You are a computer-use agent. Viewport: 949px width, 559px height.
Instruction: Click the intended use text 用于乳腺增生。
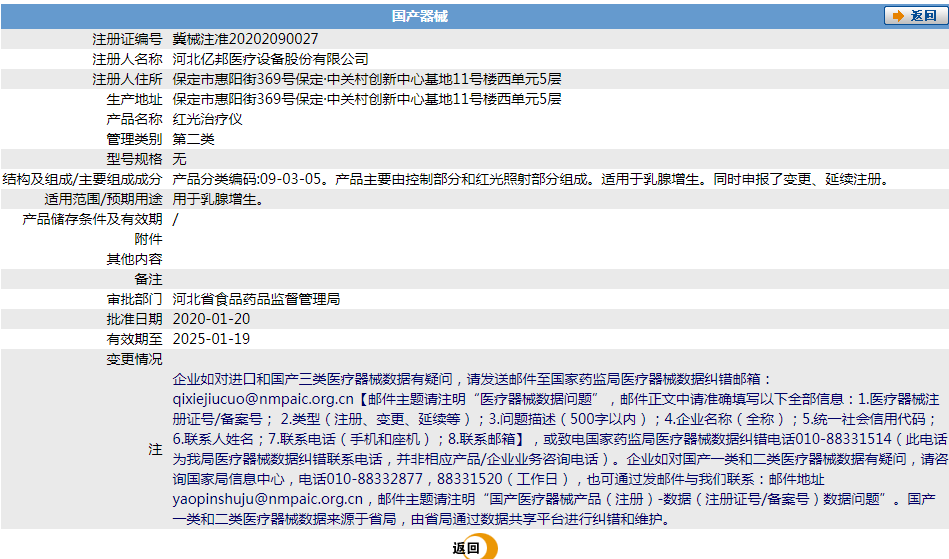click(x=219, y=199)
